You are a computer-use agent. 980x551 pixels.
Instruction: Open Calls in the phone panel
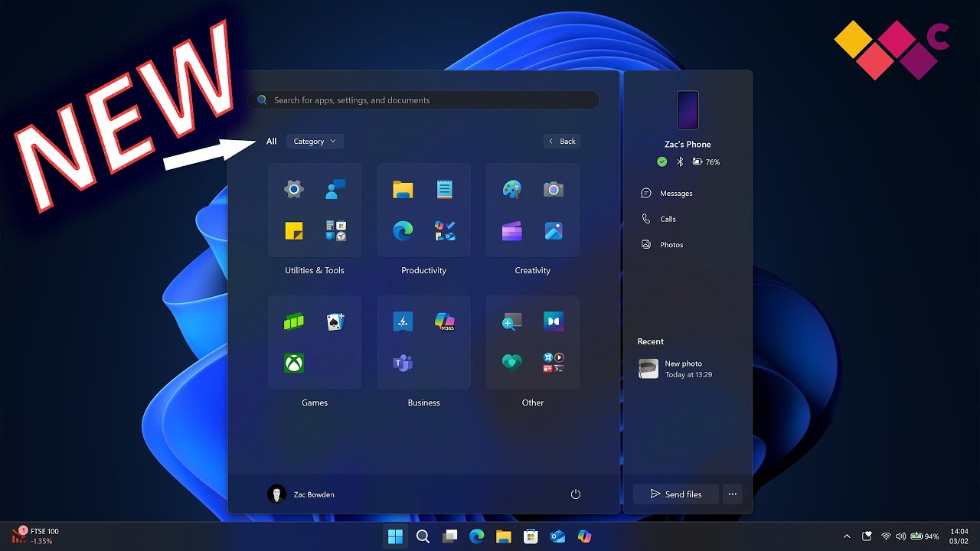[668, 219]
